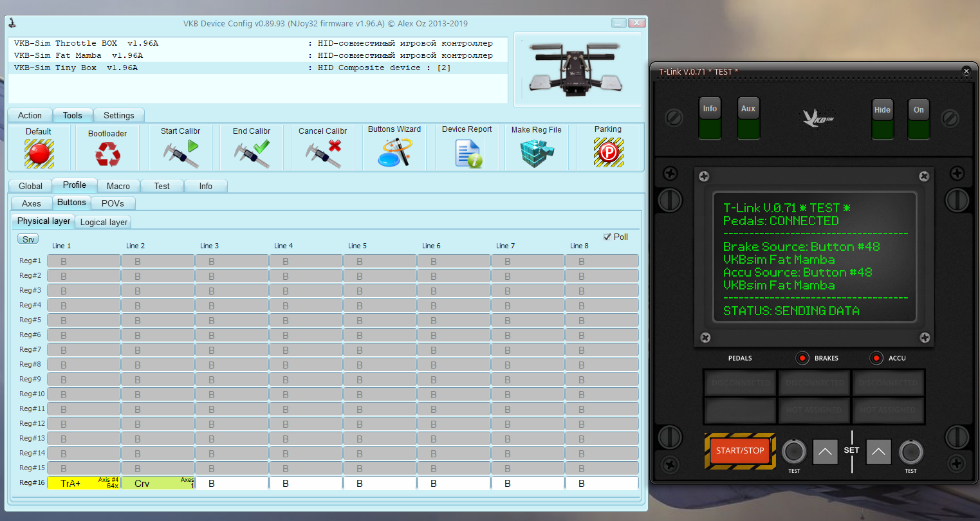Click the ACCU NOT ASSIGNED status tile
Viewport: 980px width, 521px height.
coord(888,410)
